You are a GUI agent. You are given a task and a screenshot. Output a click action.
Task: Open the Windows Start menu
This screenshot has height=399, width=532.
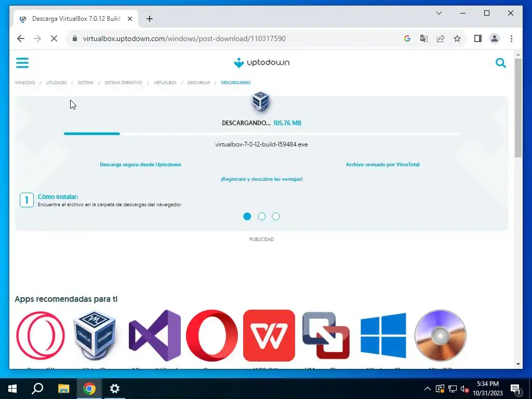point(12,389)
